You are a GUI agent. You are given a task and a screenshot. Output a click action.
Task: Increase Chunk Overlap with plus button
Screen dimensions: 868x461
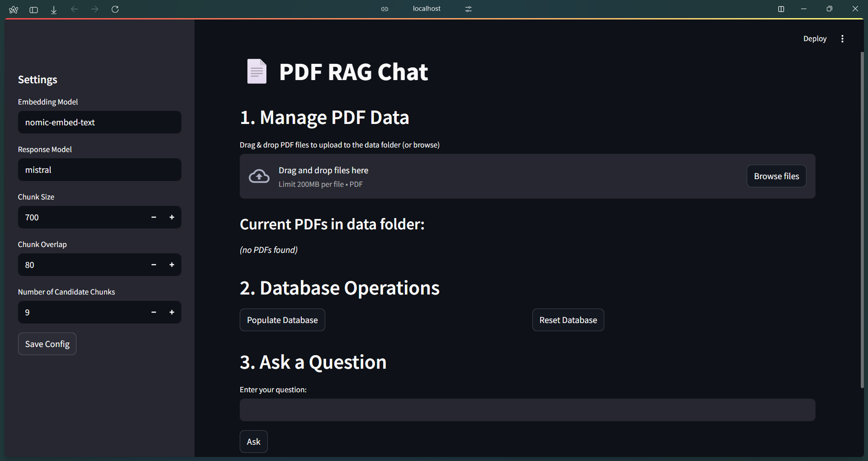[x=172, y=265]
